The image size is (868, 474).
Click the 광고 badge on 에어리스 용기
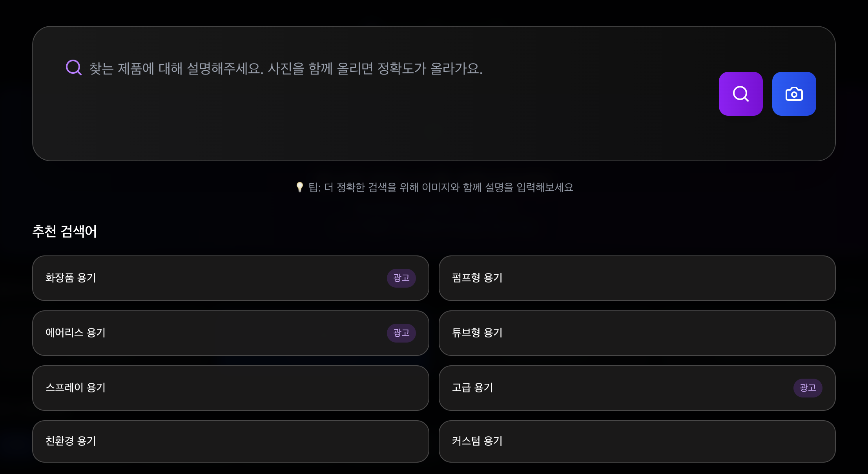[401, 333]
